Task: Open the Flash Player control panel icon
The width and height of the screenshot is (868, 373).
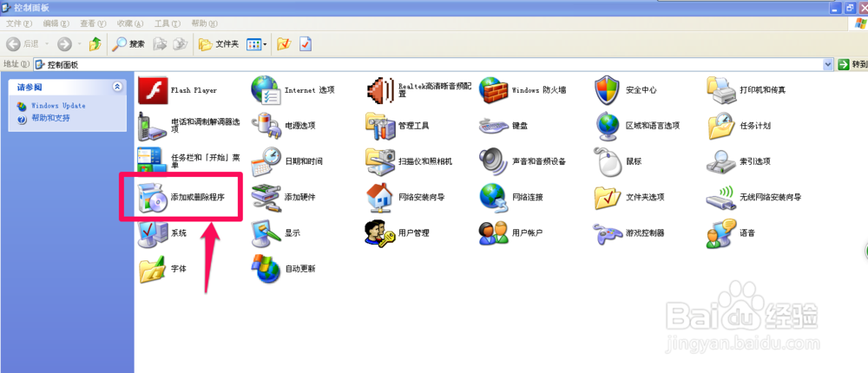Action: pos(153,89)
